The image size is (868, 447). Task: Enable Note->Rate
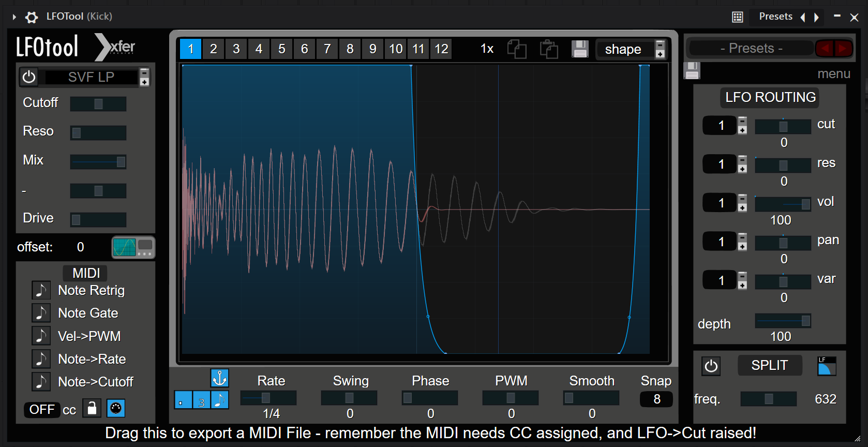[41, 359]
